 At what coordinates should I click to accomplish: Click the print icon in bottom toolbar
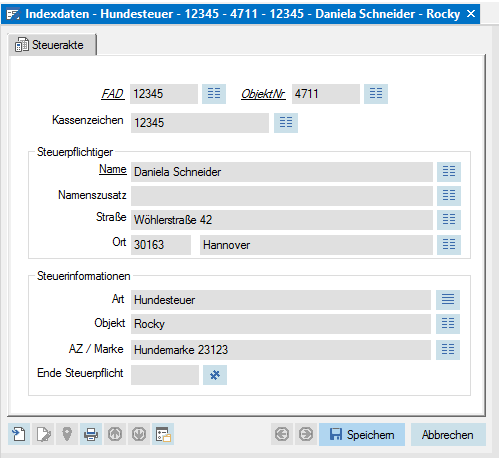tap(91, 434)
